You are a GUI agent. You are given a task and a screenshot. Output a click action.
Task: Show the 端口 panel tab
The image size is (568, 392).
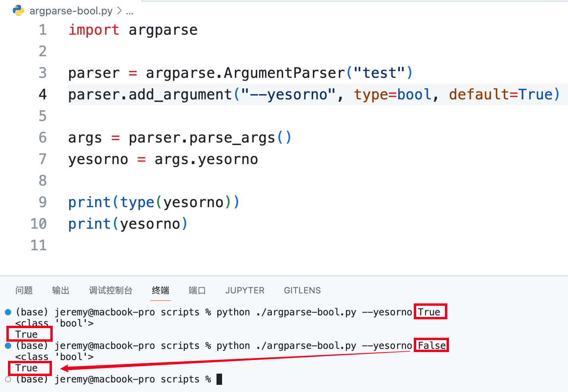click(197, 290)
